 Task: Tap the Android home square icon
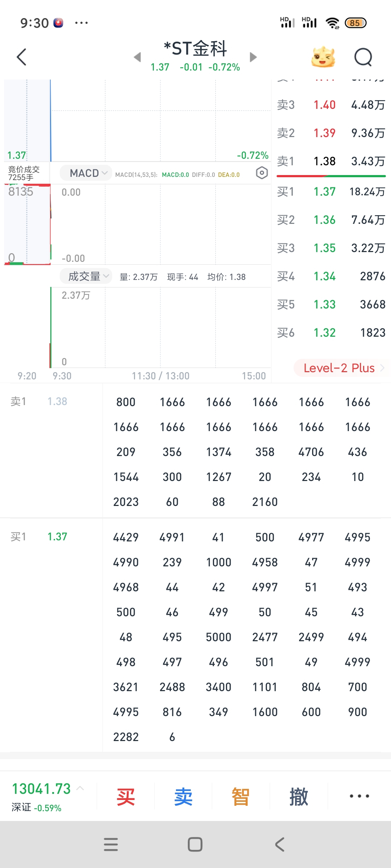tap(195, 844)
